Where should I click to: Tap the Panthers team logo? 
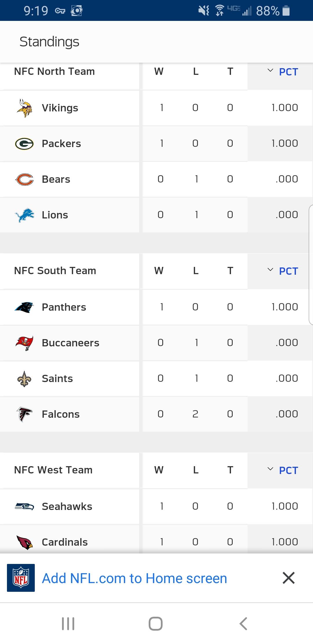[24, 307]
